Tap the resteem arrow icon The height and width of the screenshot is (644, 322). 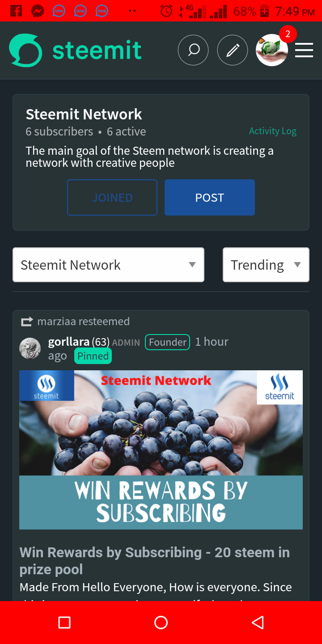[27, 322]
